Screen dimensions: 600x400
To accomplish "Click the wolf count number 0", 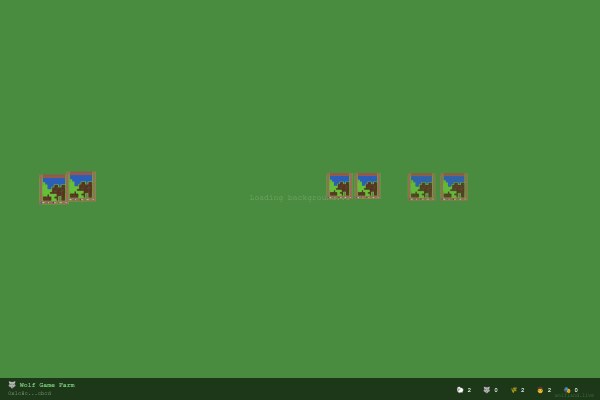I will coord(496,390).
